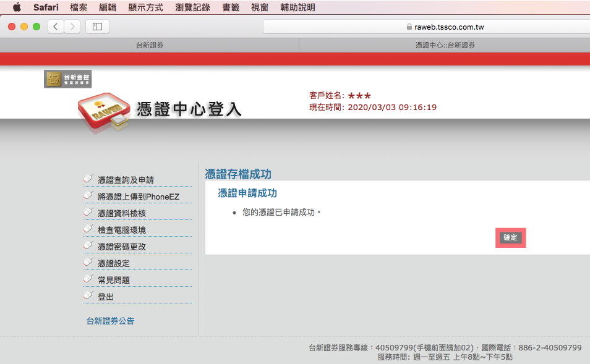Open the 視窗 menu
Viewport: 590px width, 364px height.
[260, 7]
